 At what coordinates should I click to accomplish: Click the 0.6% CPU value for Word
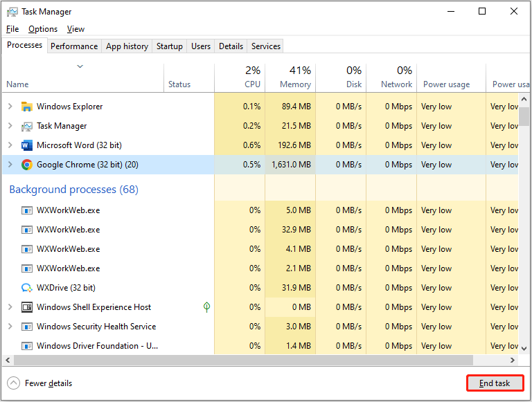[251, 145]
